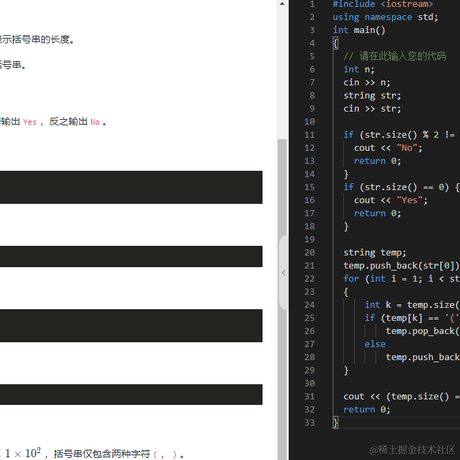Click the 'int k = temp.size(' line
Image resolution: width=460 pixels, height=460 pixels.
412,305
